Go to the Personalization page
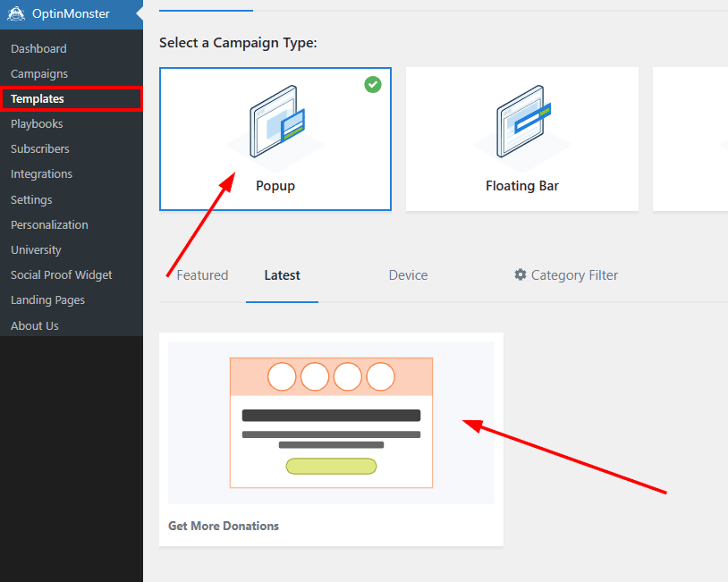Screen dimensions: 728x582 [x=49, y=225]
